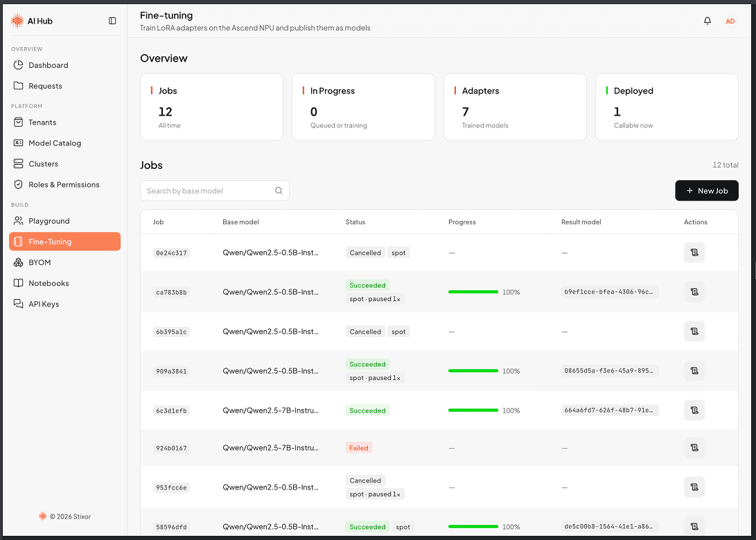This screenshot has width=756, height=540.
Task: Open Model Catalog
Action: tap(64, 143)
